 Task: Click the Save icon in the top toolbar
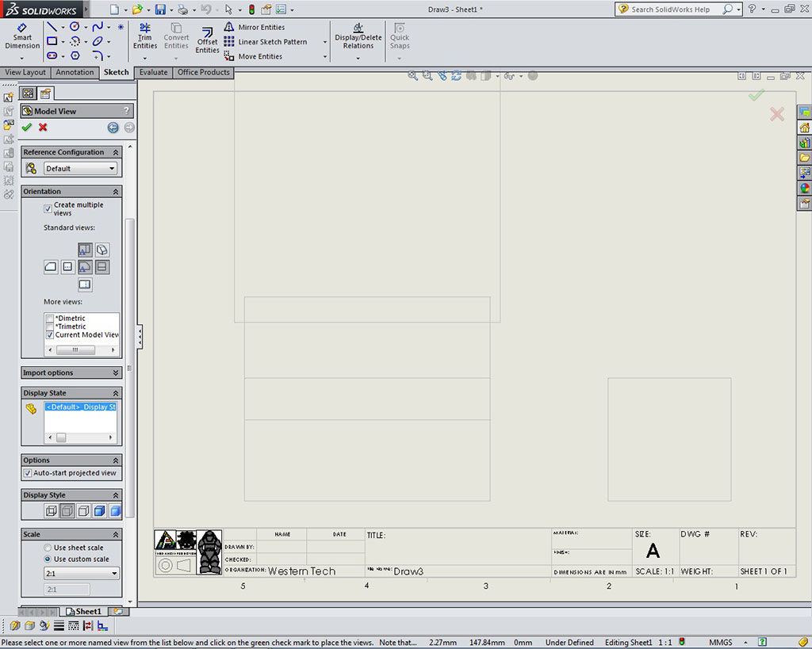click(160, 10)
